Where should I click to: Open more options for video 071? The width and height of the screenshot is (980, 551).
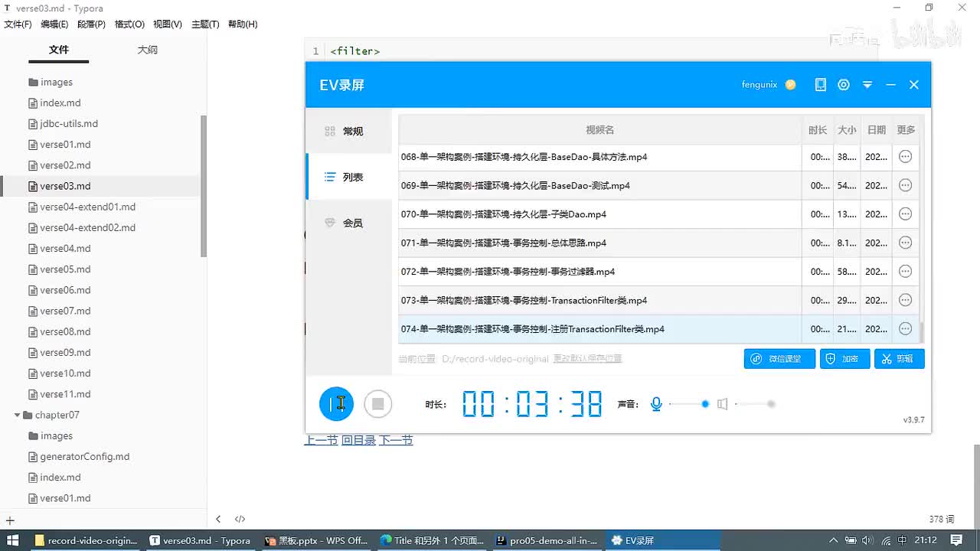905,243
